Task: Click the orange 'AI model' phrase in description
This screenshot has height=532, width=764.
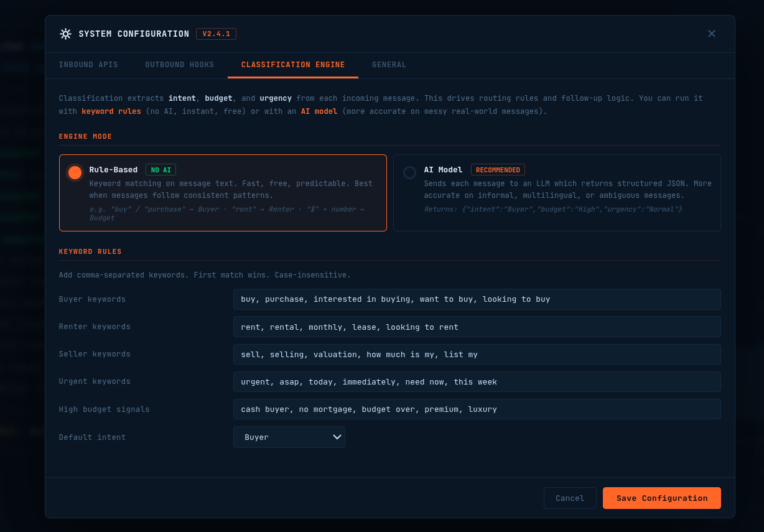Action: click(319, 111)
